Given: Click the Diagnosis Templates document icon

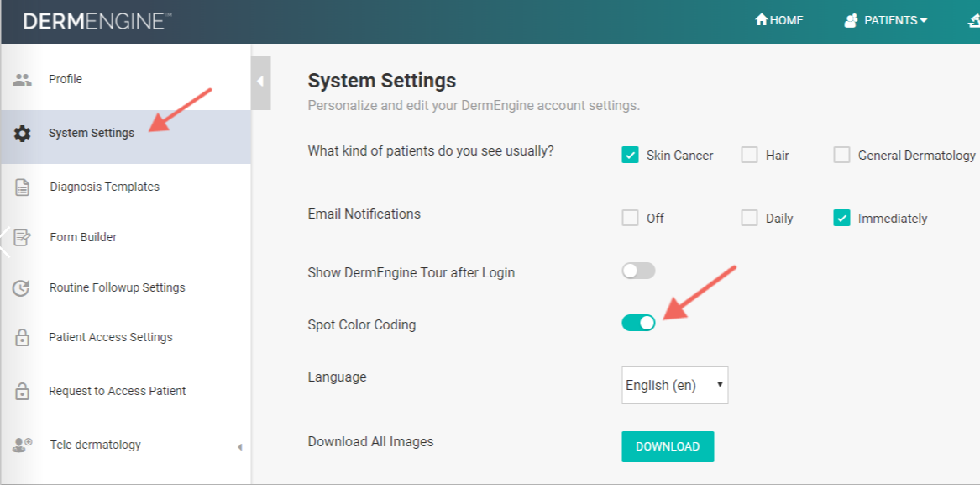Looking at the screenshot, I should click(x=23, y=187).
